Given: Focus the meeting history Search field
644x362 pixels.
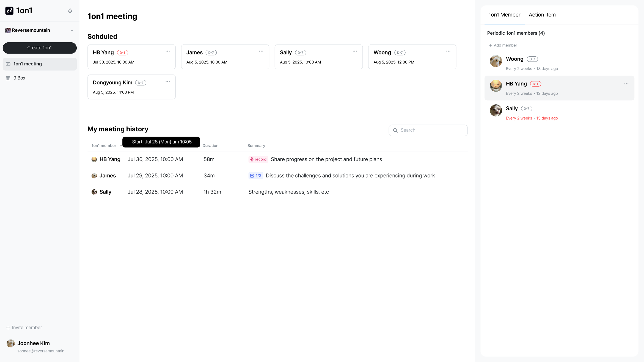Looking at the screenshot, I should tap(432, 130).
